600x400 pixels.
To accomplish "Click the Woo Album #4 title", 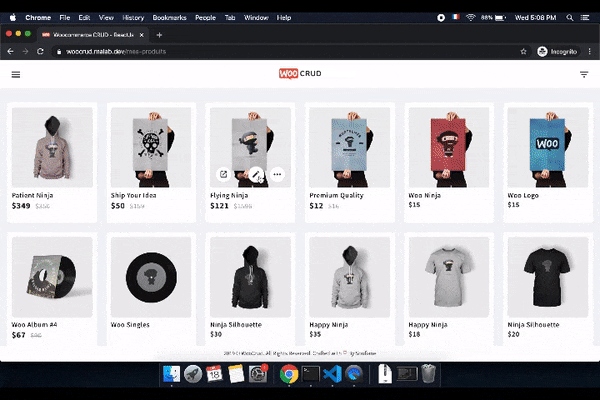I will coord(34,325).
